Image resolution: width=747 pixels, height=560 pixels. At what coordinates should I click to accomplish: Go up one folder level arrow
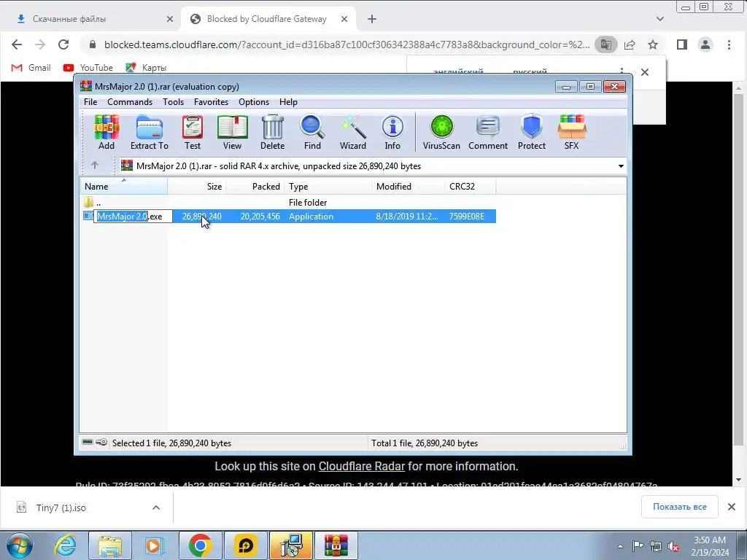95,166
